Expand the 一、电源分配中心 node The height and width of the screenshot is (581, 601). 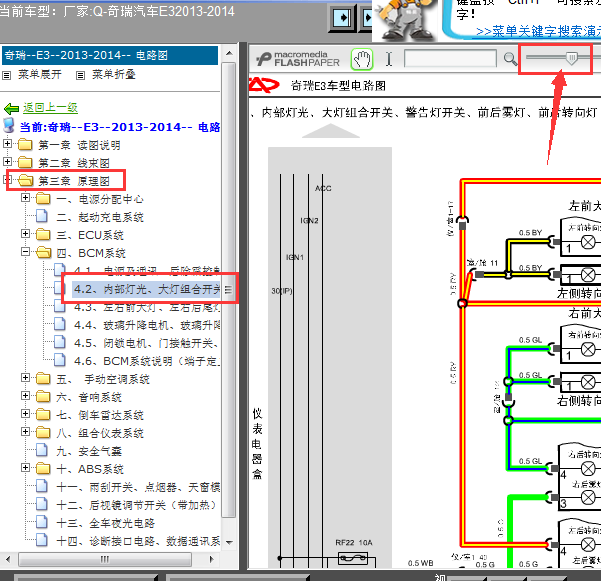point(25,198)
